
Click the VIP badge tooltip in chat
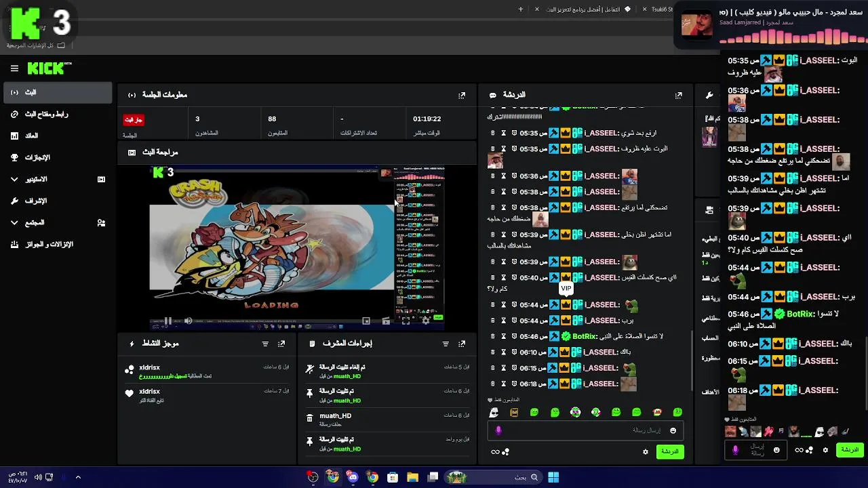566,289
